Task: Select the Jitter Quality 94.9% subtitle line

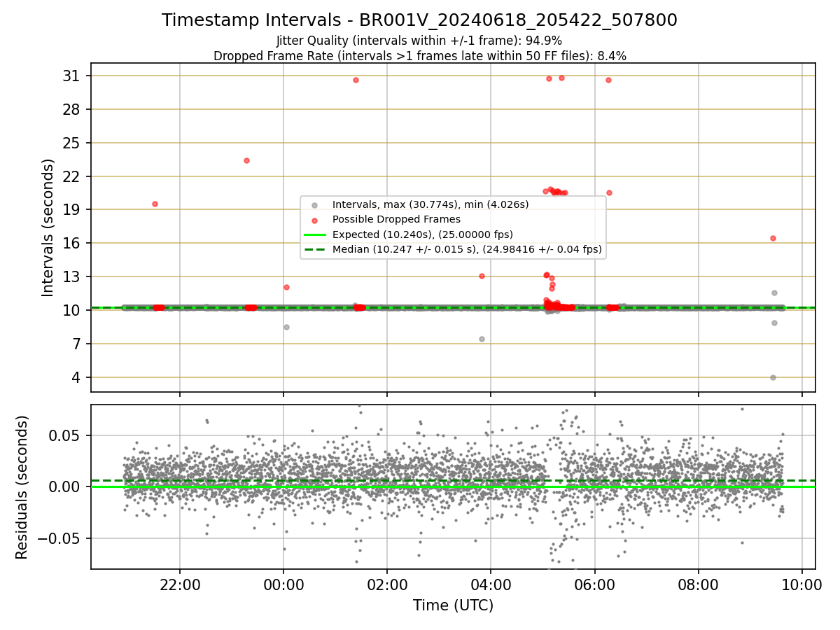Action: tap(419, 41)
